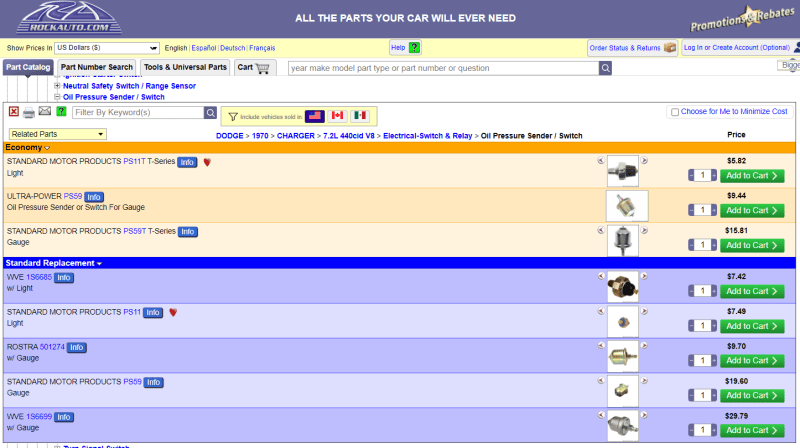Viewport: 800px width, 448px height.
Task: Click green question mark icon beside keyword filter
Action: (x=61, y=111)
